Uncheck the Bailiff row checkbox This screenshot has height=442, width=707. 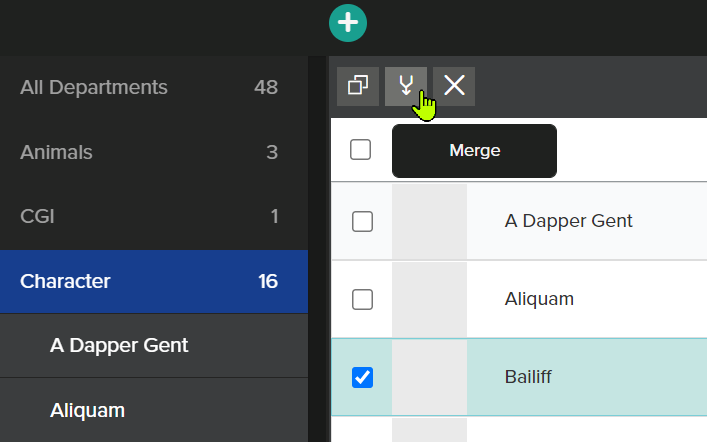[362, 378]
